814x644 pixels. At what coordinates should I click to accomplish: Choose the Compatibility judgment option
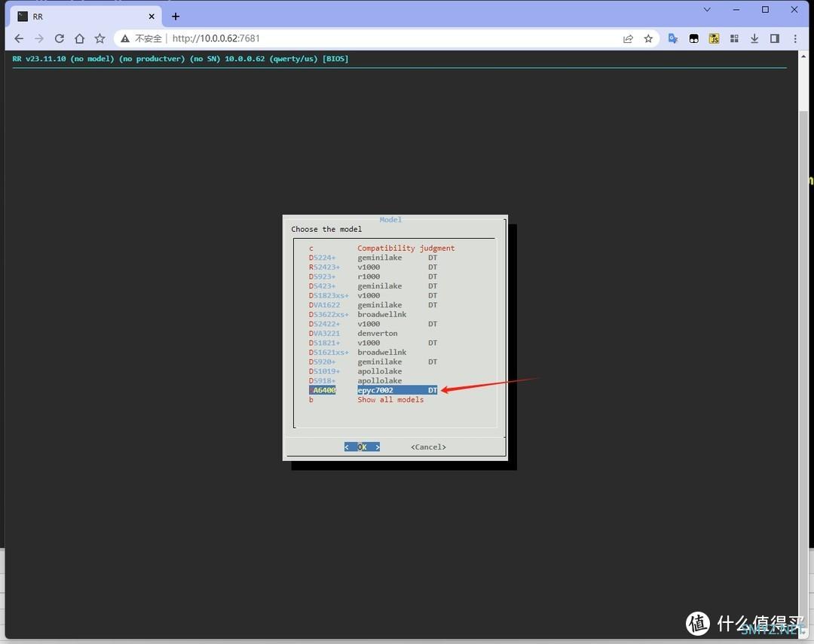[382, 248]
